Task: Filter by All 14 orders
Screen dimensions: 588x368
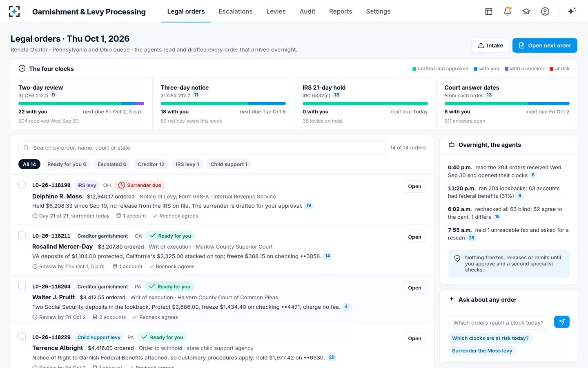Action: click(29, 164)
